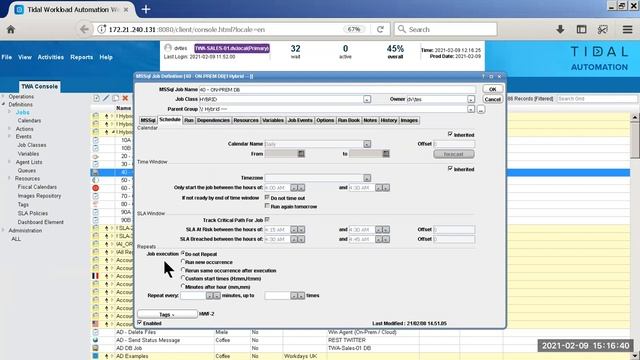Click the red delete X icon in jobs toolbar
The width and height of the screenshot is (640, 360).
pyautogui.click(x=125, y=98)
